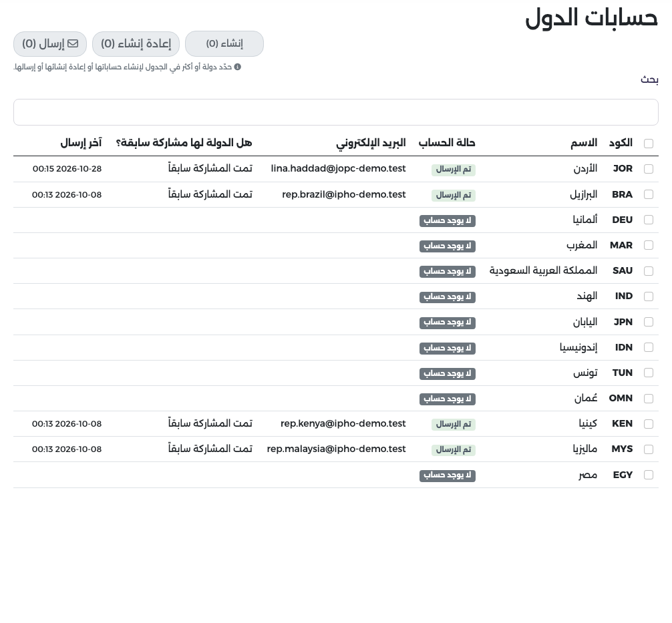The image size is (672, 623).
Task: Click the هل الدولة لها مشاركة سابقة؟ header
Action: (x=184, y=143)
